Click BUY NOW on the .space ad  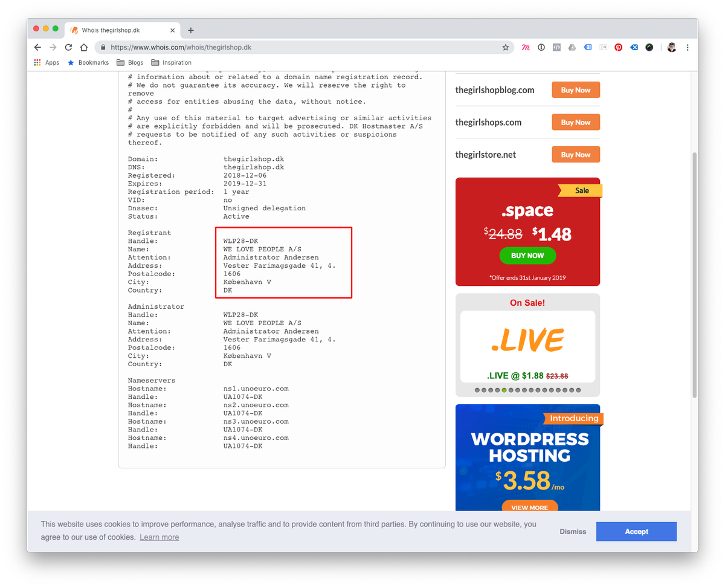[x=527, y=256]
